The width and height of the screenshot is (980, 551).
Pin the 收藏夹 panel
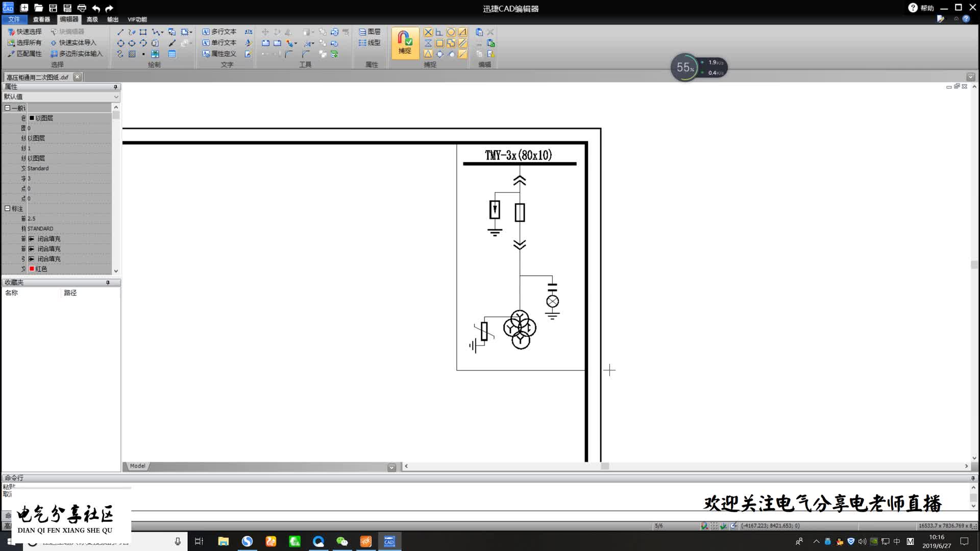[108, 282]
